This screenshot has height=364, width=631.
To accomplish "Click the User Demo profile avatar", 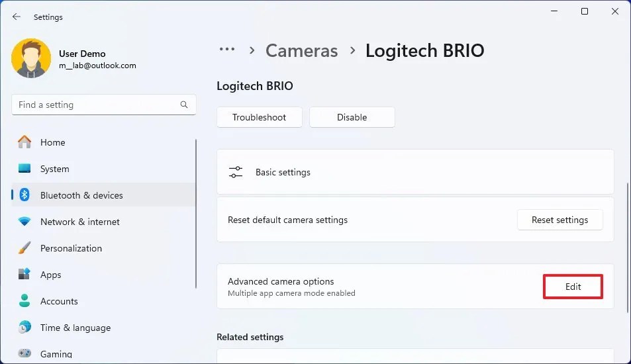I will click(x=31, y=58).
